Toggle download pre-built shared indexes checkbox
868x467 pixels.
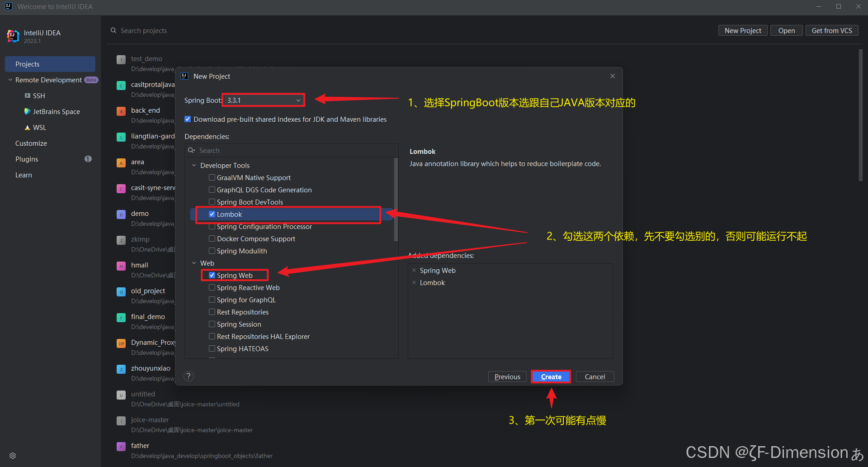(188, 119)
